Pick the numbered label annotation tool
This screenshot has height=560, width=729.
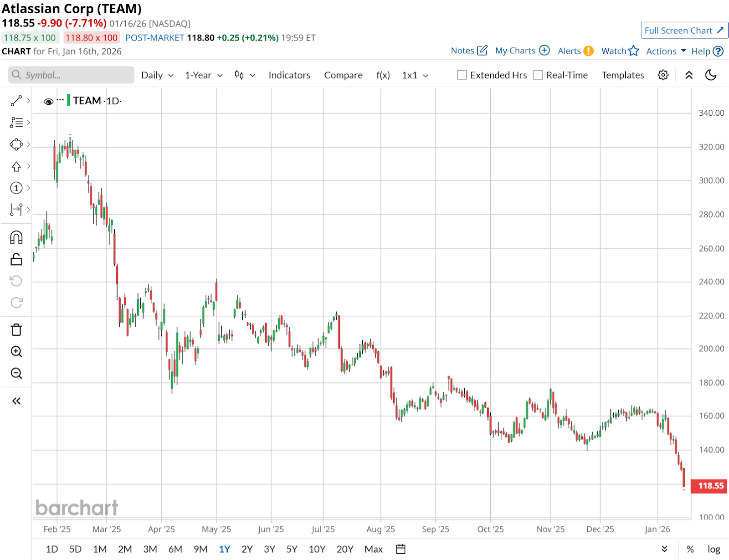pos(16,188)
